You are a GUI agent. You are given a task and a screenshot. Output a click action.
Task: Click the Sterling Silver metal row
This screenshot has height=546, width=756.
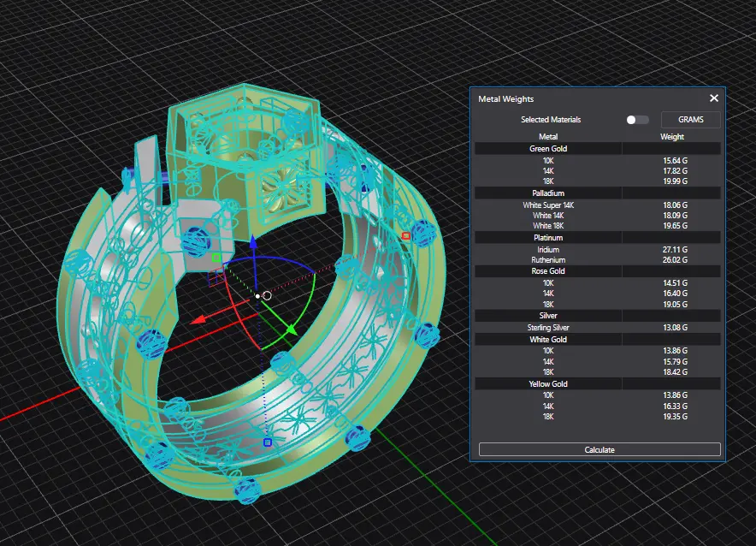(x=548, y=327)
